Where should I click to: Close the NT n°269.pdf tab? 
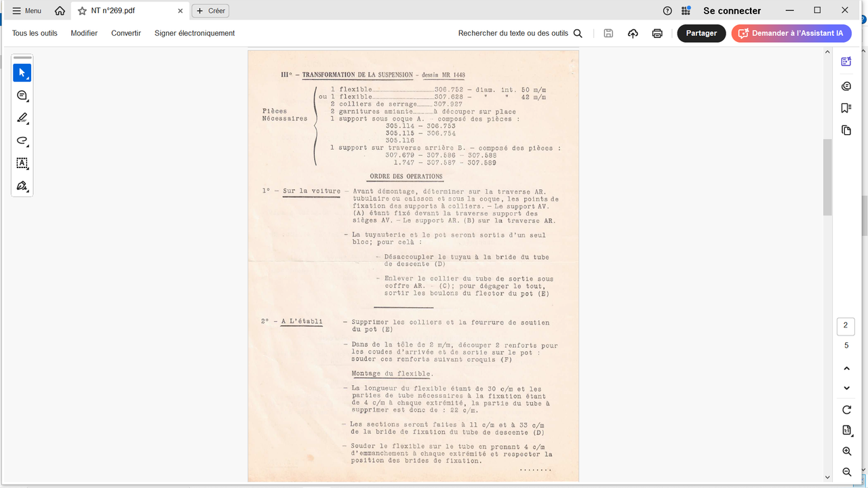click(180, 11)
